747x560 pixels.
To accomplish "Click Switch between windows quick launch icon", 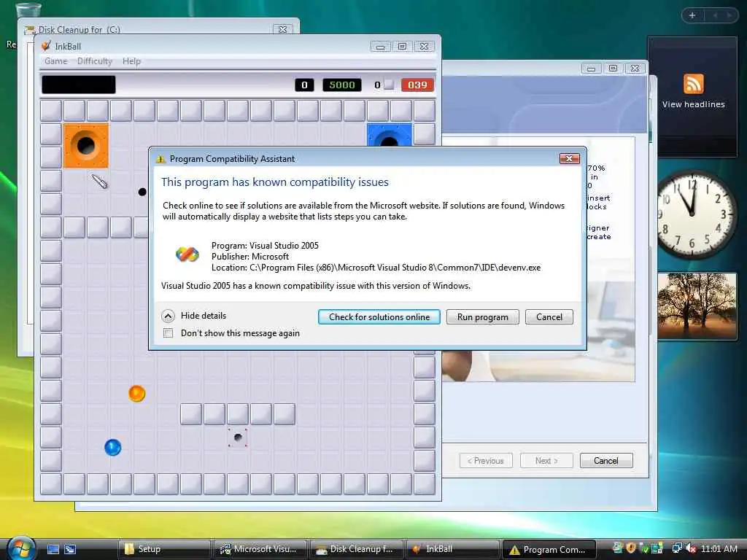I will point(70,549).
